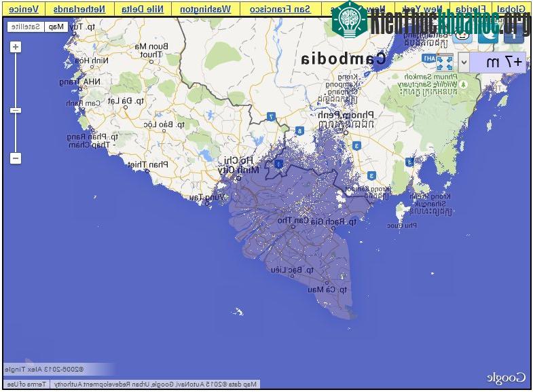Click the tp. Bao Loc label
This screenshot has height=392, width=533.
point(164,125)
